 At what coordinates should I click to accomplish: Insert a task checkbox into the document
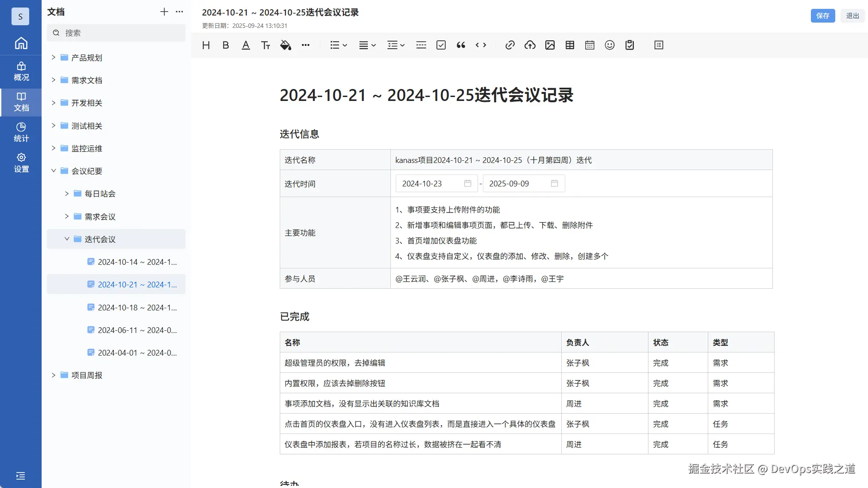pos(441,45)
